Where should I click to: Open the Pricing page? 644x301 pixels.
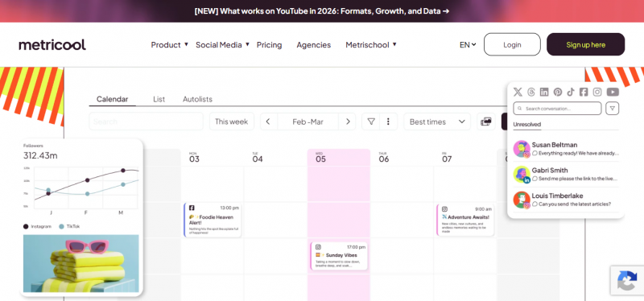269,45
